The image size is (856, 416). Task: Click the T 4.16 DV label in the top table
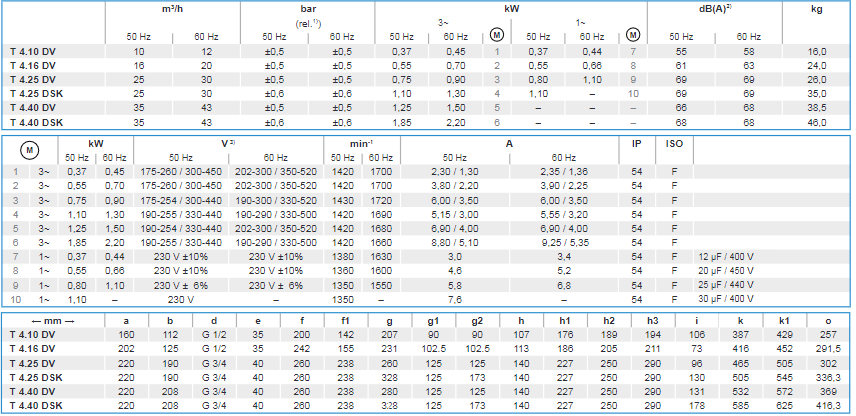(33, 64)
